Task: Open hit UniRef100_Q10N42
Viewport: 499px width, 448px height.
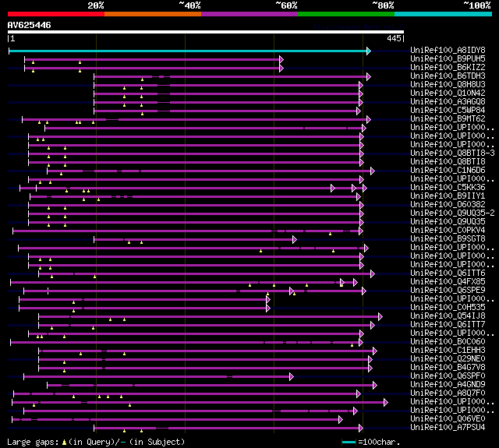Action: point(448,93)
